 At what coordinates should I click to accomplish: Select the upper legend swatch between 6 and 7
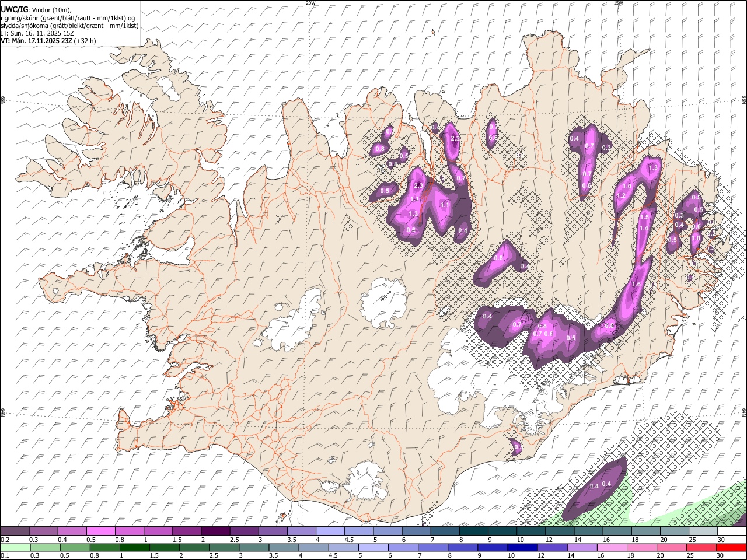[416, 531]
